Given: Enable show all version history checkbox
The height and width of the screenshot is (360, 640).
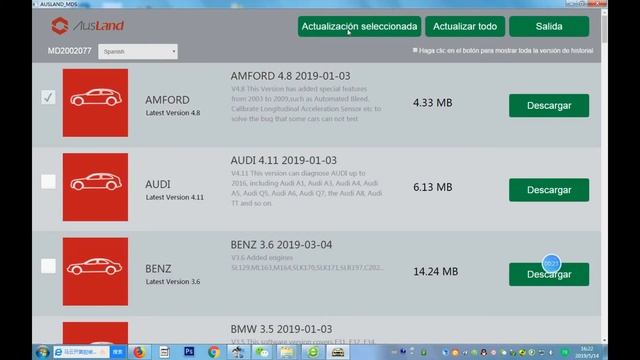Looking at the screenshot, I should pyautogui.click(x=415, y=50).
